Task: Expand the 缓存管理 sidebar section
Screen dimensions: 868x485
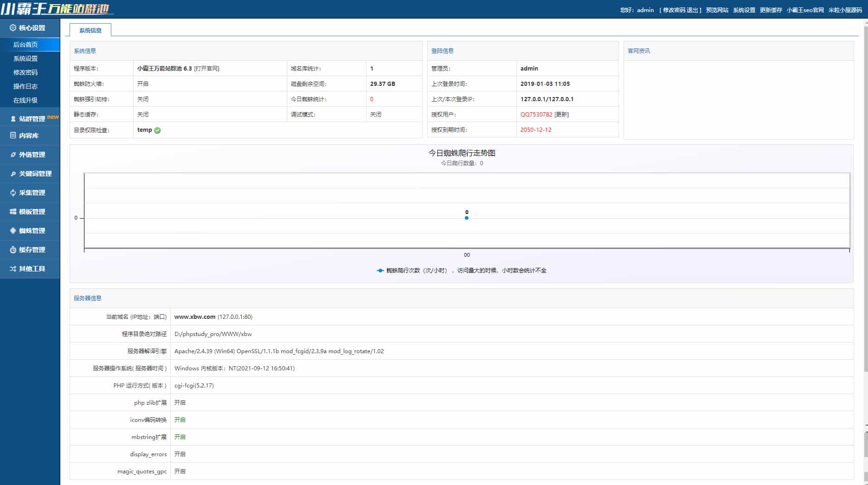Action: 32,250
